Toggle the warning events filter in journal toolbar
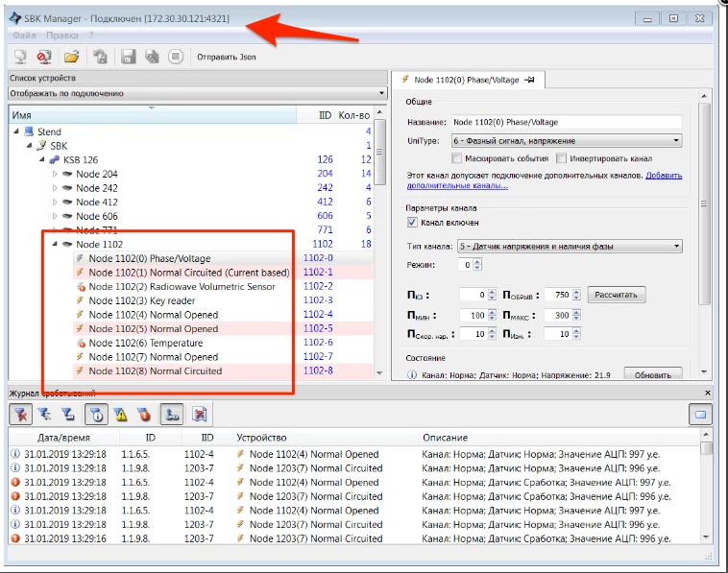 pos(121,415)
